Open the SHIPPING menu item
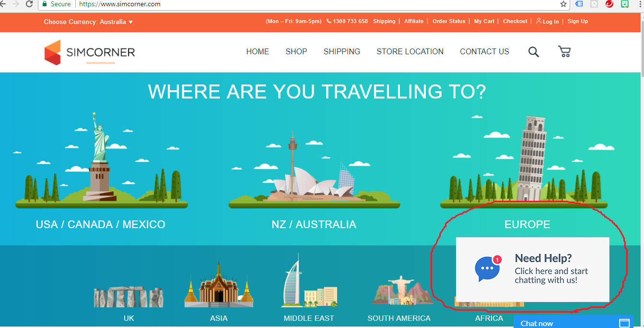Screen dimensions: 644x328 click(x=342, y=52)
